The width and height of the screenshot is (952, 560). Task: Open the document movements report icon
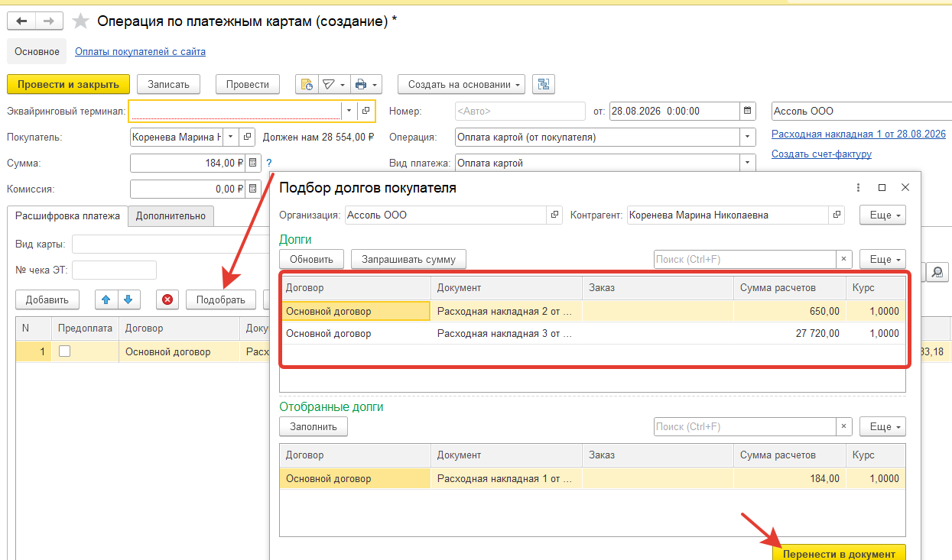[306, 84]
